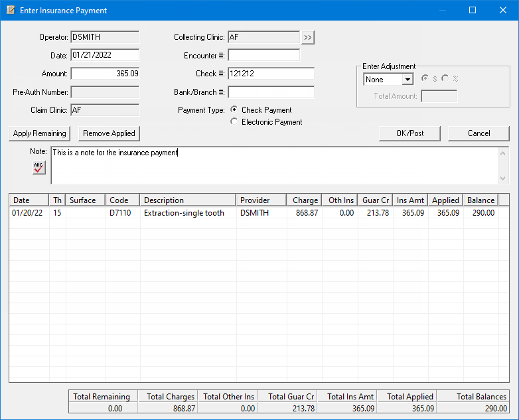Click the Balance column header
Viewport: 519px width, 420px height.
point(481,200)
